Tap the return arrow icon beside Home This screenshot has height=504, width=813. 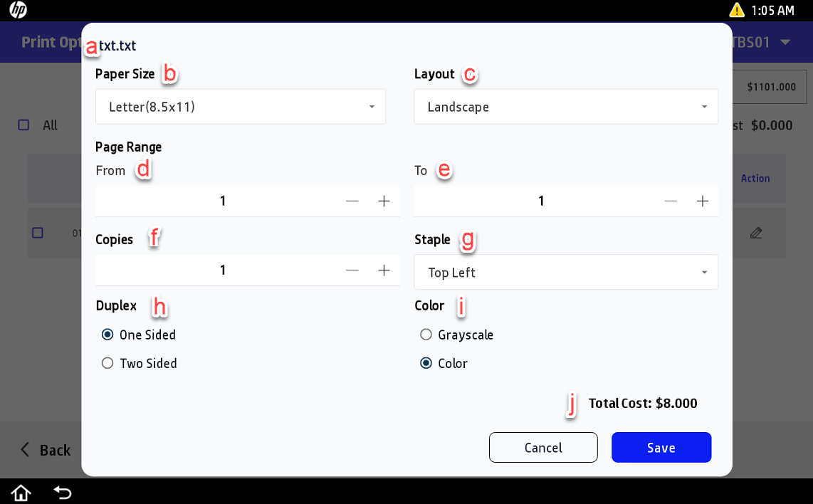(x=63, y=492)
